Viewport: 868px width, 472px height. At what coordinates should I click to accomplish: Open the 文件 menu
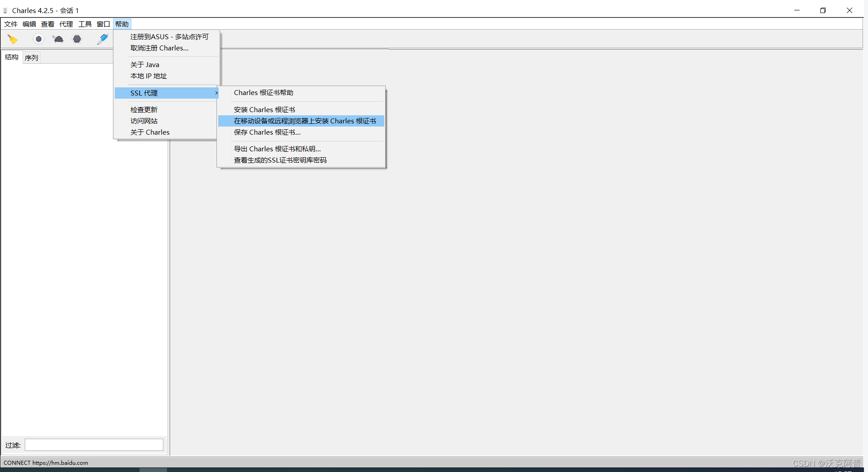11,24
